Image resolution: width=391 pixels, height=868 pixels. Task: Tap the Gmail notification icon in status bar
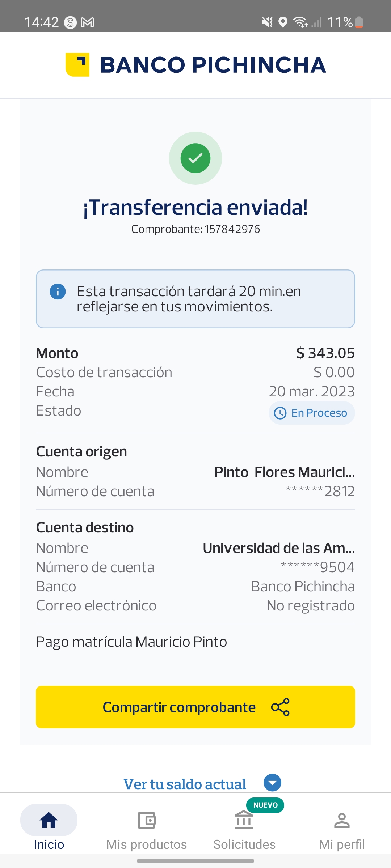88,22
